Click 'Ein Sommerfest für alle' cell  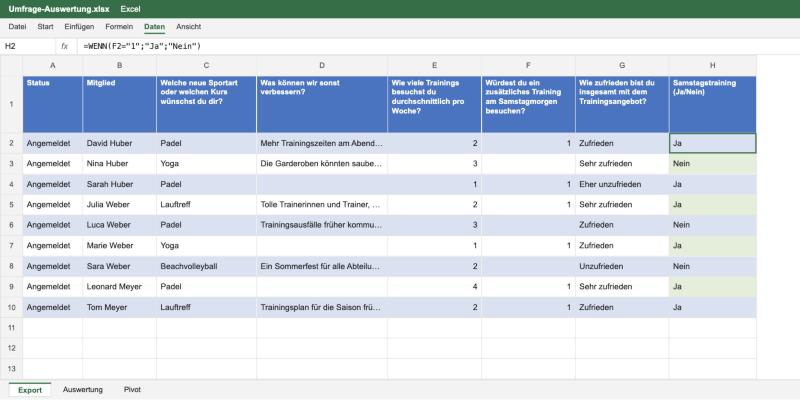click(322, 266)
